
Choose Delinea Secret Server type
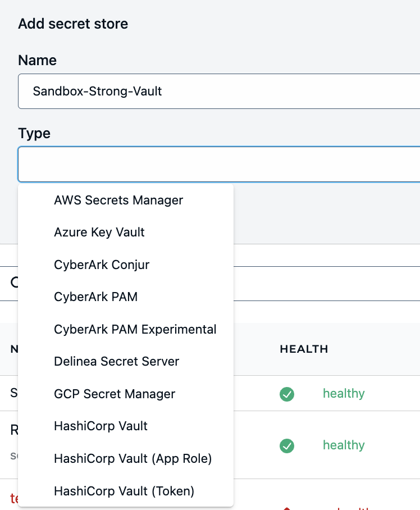coord(116,362)
